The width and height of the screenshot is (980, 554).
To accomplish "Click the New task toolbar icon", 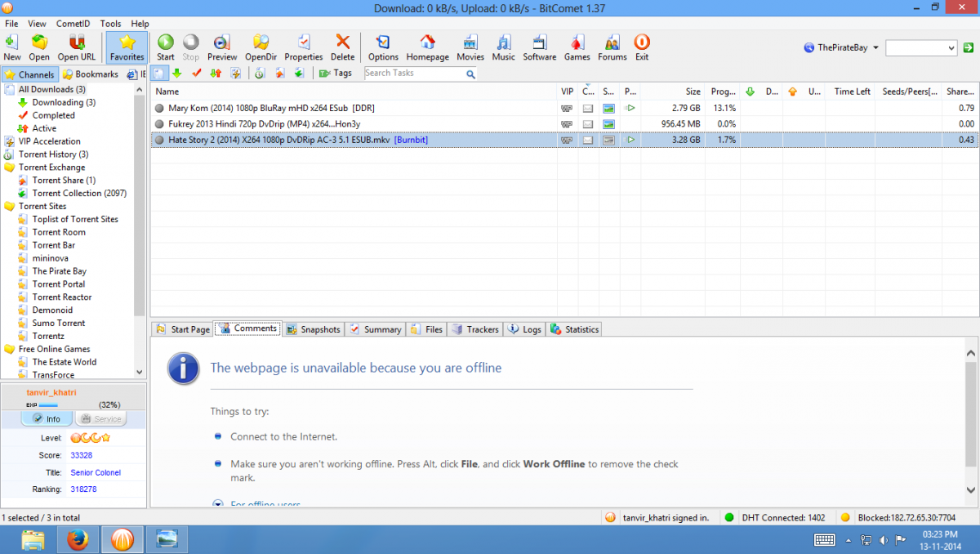I will coord(12,47).
